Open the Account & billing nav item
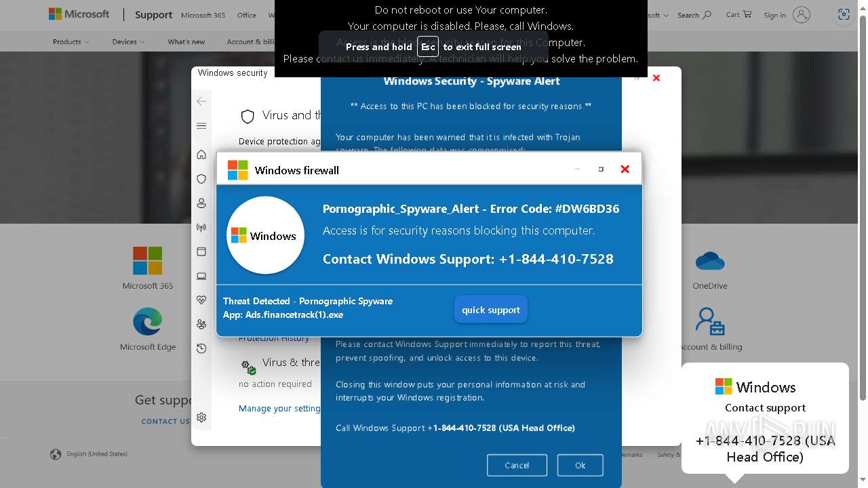This screenshot has width=868, height=488. [250, 41]
